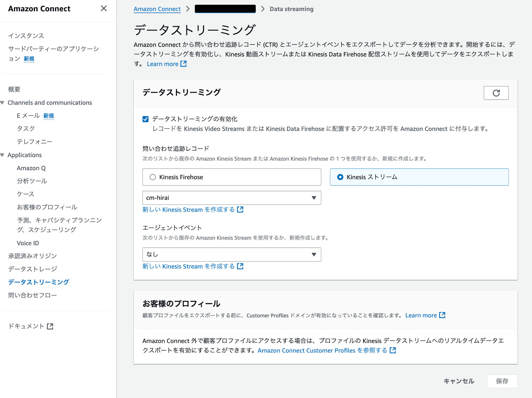This screenshot has width=532, height=398.
Task: Collapse the Applications section
Action: coord(2,155)
